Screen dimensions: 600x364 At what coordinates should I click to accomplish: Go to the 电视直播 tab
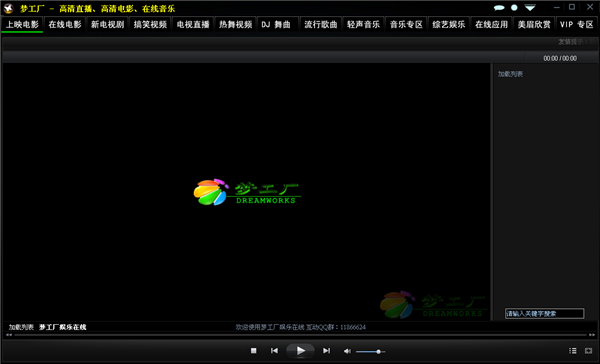(x=193, y=24)
